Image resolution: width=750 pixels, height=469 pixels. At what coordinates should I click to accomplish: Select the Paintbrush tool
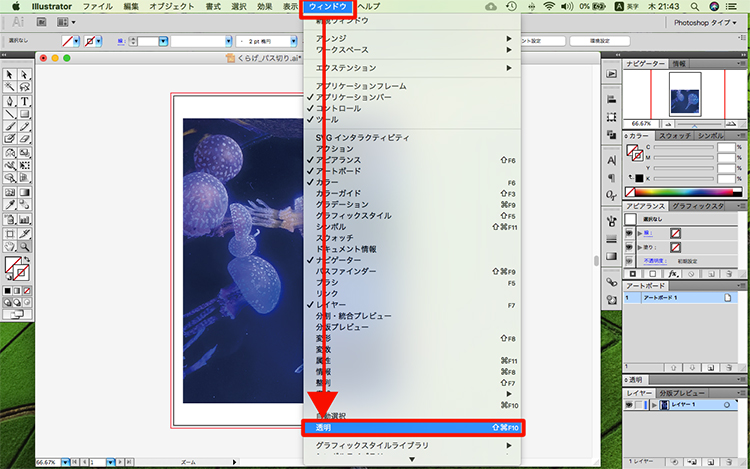(x=8, y=127)
